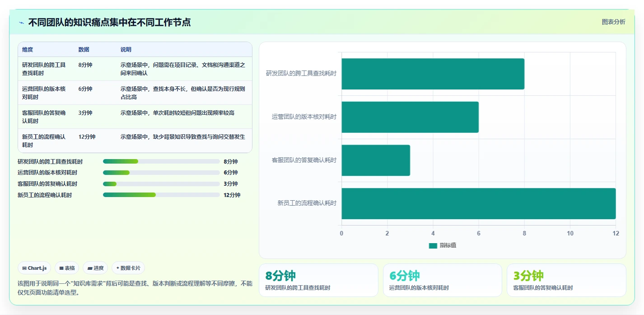Click the chart bar for 客服团队的答复确认耗时
Viewport: 644px width, 315px height.
[376, 160]
